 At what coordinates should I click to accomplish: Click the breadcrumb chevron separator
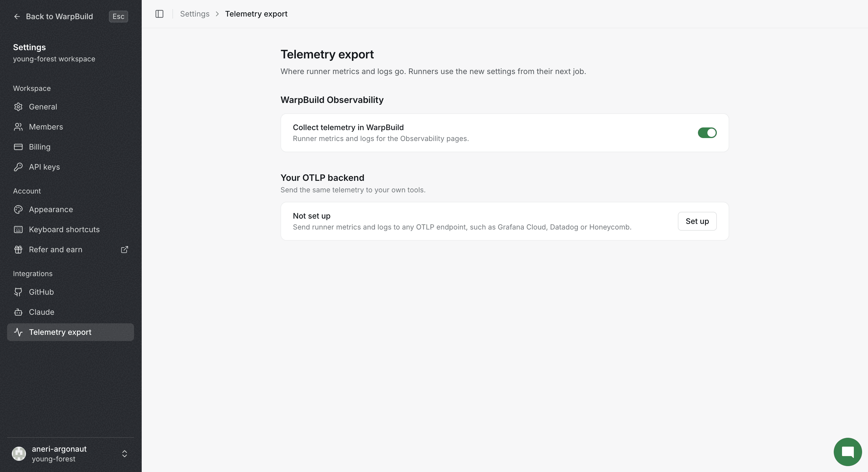217,14
